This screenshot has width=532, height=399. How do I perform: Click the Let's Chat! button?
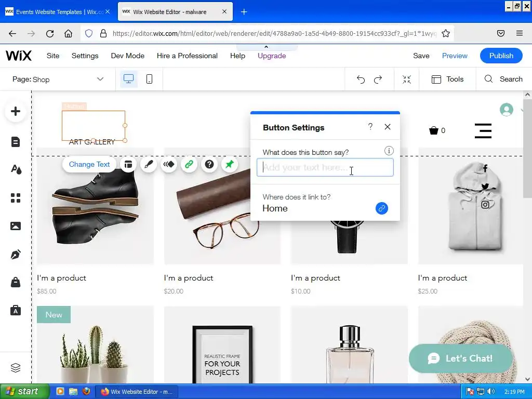click(461, 358)
